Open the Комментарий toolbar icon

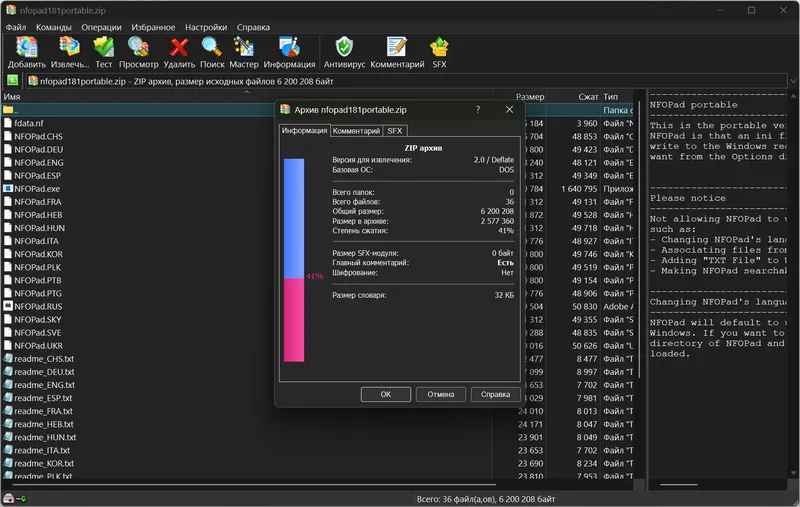click(397, 47)
